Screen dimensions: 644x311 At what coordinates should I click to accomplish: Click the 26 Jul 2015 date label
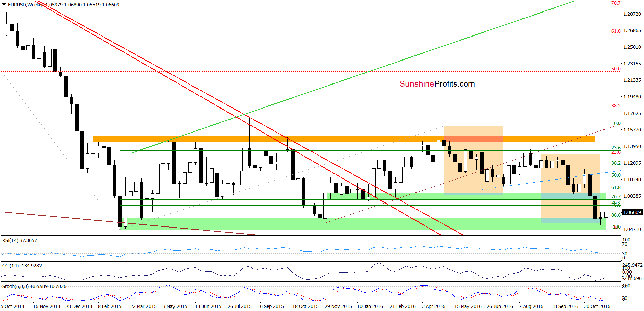(x=240, y=306)
